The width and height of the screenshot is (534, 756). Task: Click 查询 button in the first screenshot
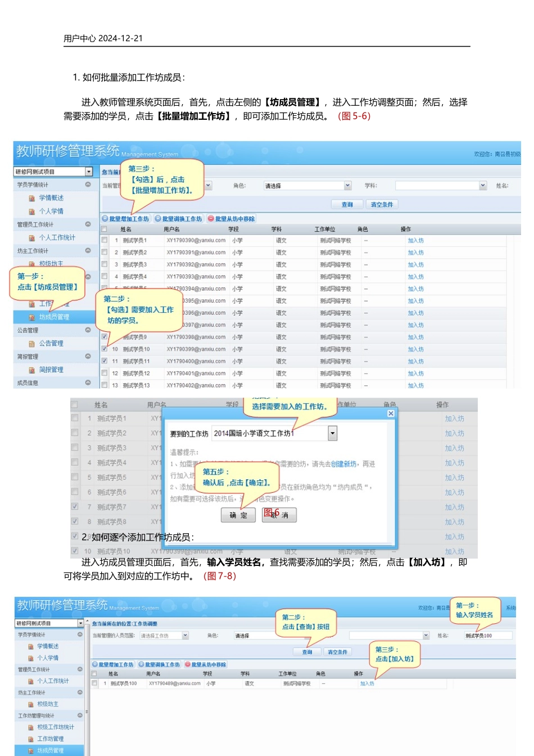[347, 205]
